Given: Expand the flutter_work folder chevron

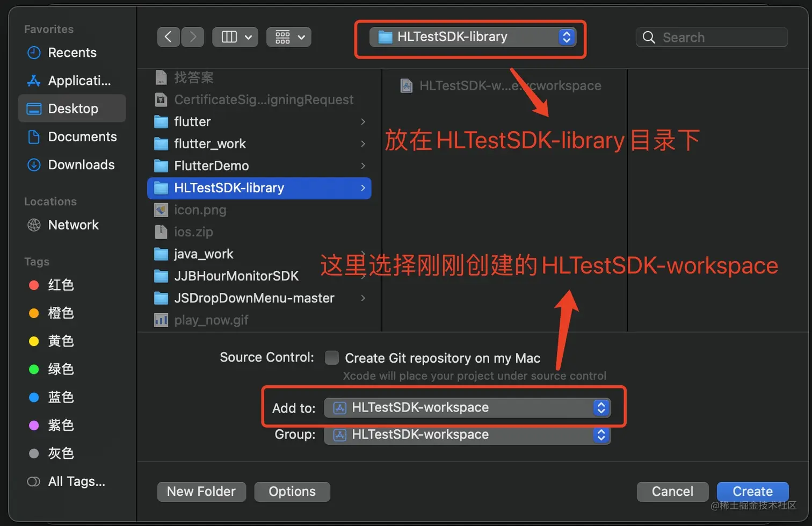Looking at the screenshot, I should (x=363, y=143).
